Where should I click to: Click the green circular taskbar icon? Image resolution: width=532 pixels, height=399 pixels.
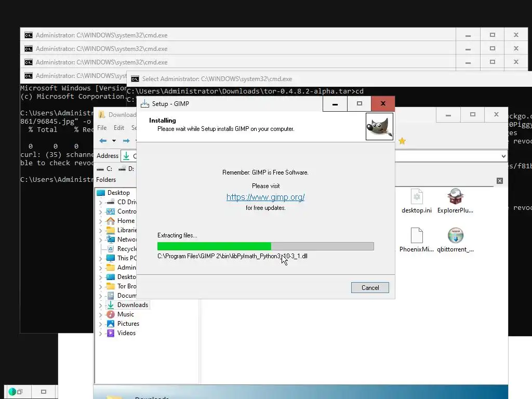coord(12,392)
